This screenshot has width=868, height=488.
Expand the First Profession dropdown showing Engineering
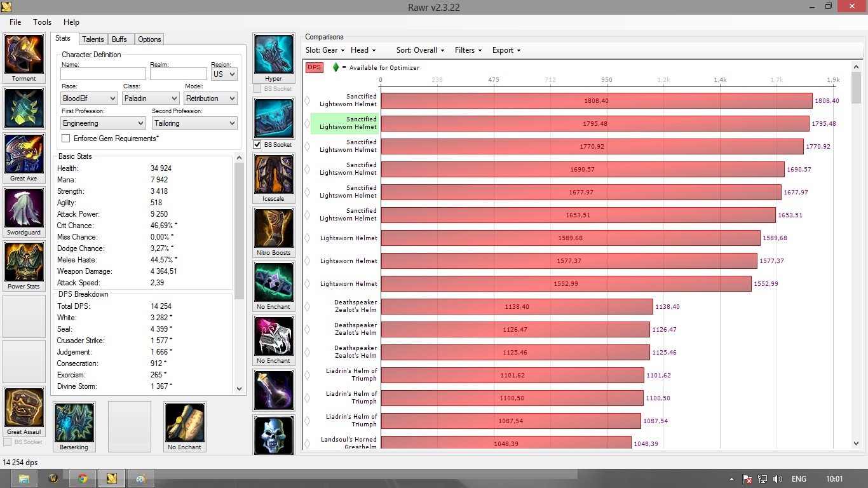[104, 123]
